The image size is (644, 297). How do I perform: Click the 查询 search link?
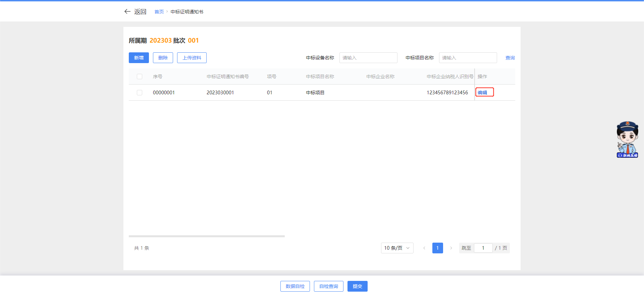pyautogui.click(x=510, y=58)
